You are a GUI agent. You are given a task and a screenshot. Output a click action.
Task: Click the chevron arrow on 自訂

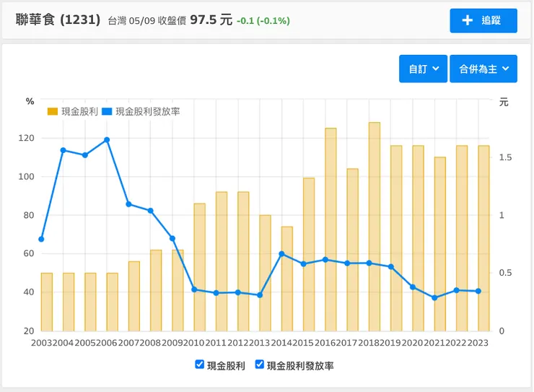tap(436, 69)
